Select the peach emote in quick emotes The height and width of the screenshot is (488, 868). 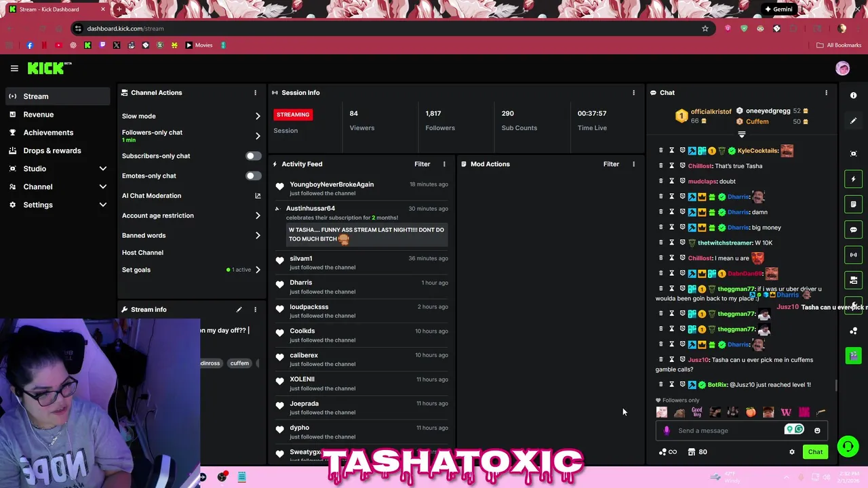pos(750,412)
